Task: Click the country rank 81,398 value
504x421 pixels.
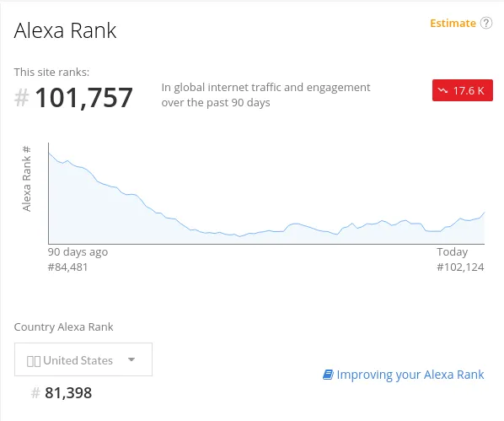Action: 68,393
